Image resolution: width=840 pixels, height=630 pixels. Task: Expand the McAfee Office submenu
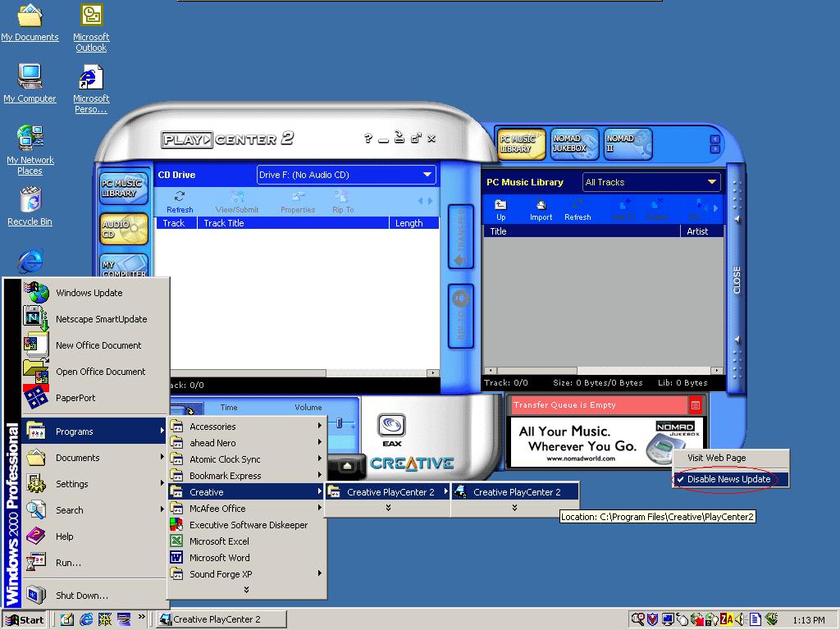tap(247, 509)
